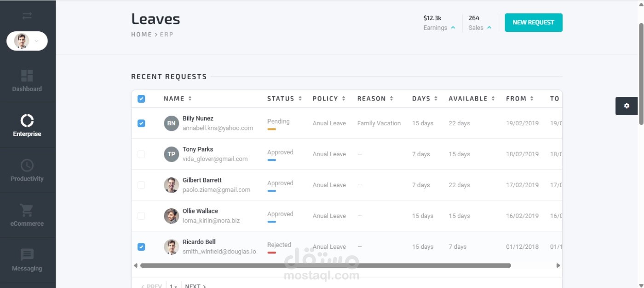
Task: Click Gilbert Barrett's profile photo
Action: tap(171, 185)
